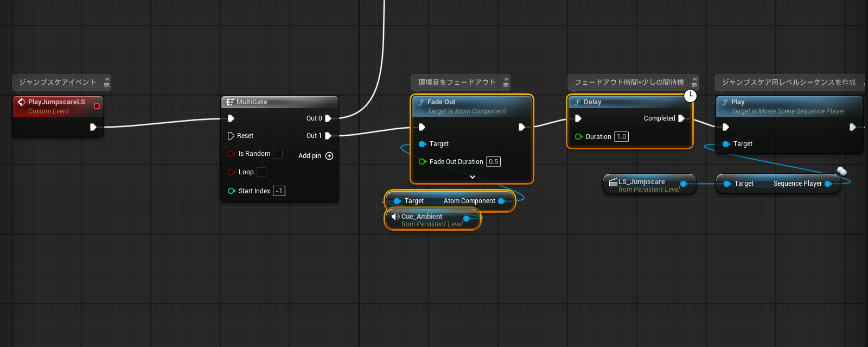Click the Fade Out Duration value field
Viewport: 868px width, 347px height.
coord(493,162)
